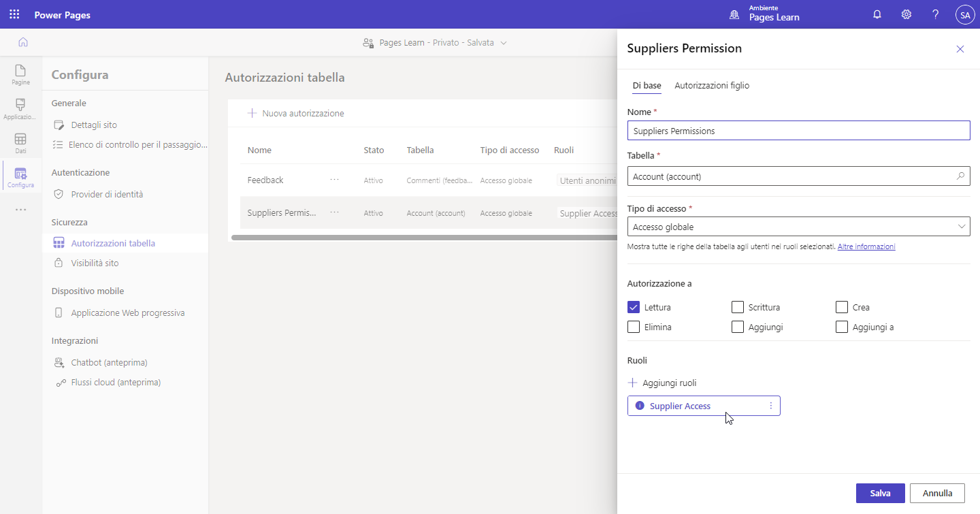Open the SA account avatar

pos(965,14)
